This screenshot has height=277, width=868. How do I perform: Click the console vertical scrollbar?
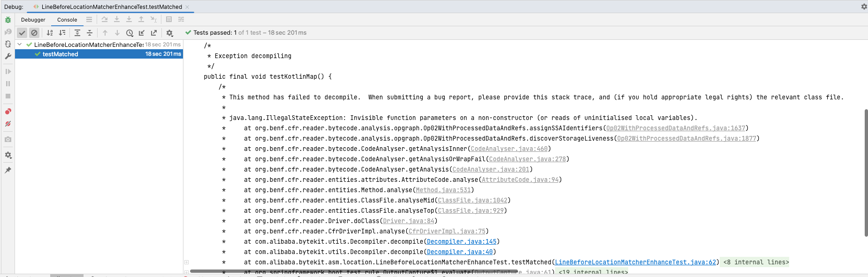pos(866,173)
